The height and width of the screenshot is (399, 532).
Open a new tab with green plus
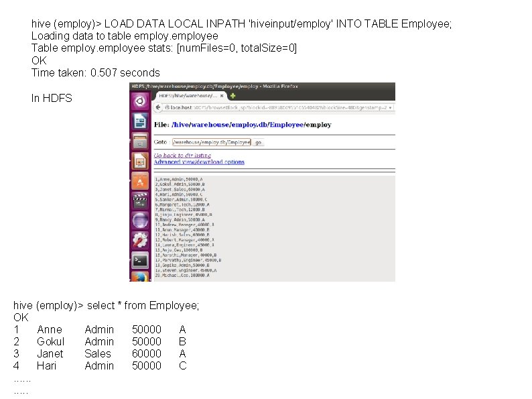click(x=232, y=96)
